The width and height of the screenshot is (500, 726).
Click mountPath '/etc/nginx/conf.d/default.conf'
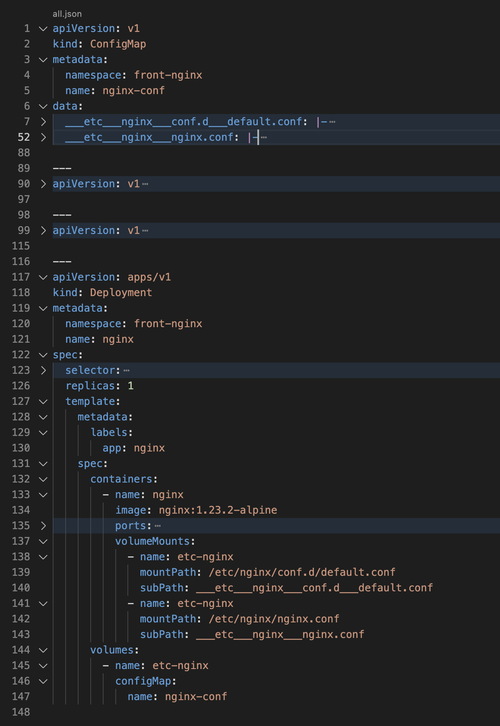tap(302, 572)
